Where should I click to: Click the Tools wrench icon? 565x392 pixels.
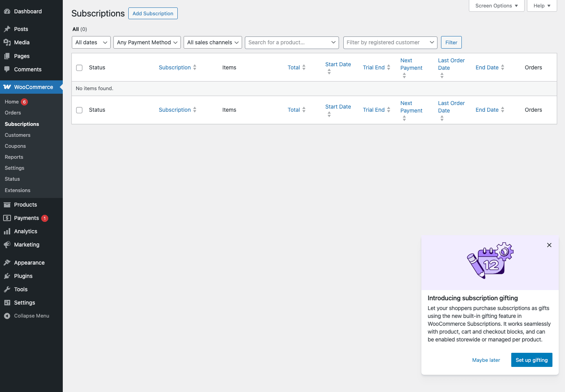[7, 289]
